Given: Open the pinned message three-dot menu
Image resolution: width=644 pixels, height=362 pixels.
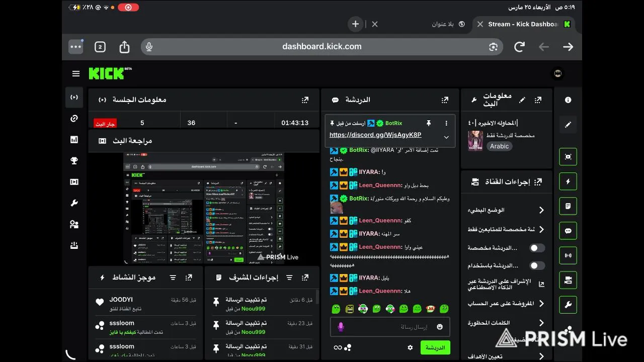Looking at the screenshot, I should [446, 123].
